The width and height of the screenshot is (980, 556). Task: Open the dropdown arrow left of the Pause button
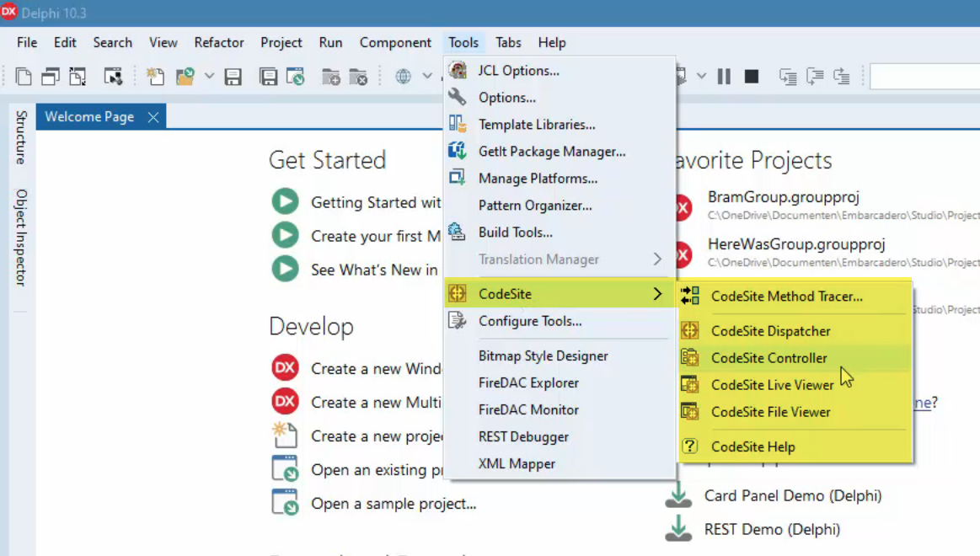701,76
